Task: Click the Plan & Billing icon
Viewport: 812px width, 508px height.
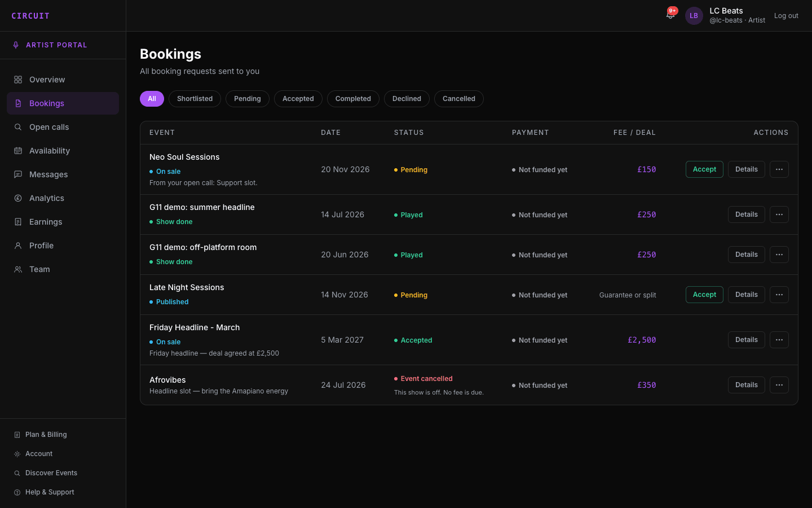Action: pyautogui.click(x=17, y=435)
